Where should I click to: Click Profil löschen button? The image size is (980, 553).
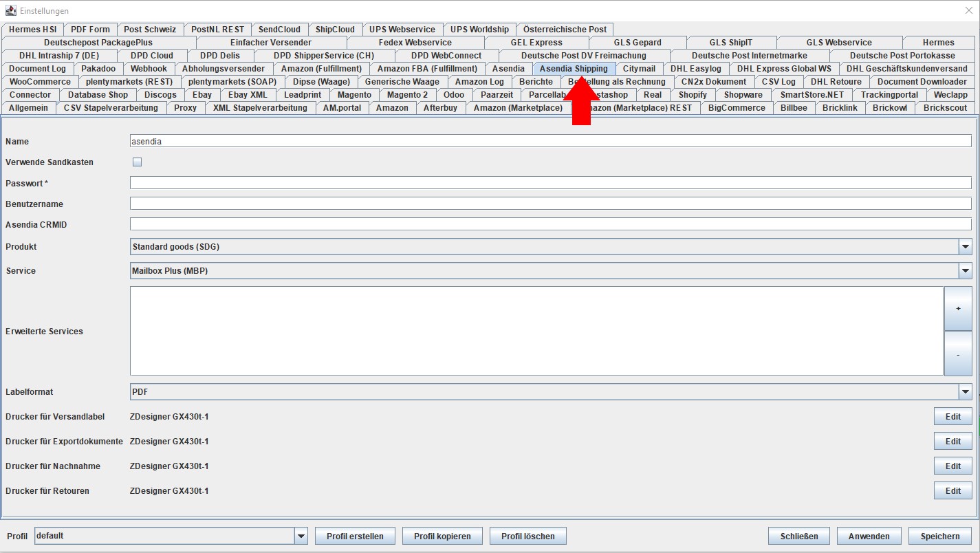pyautogui.click(x=527, y=536)
